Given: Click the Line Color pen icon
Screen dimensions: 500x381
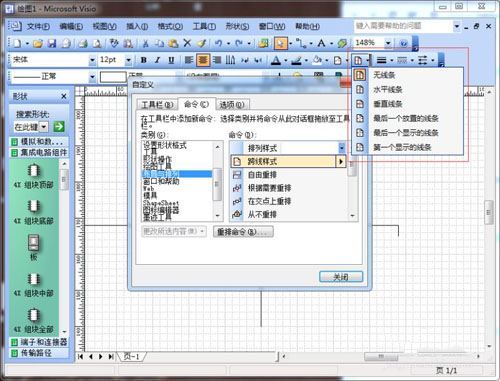Looking at the screenshot, I should 296,60.
